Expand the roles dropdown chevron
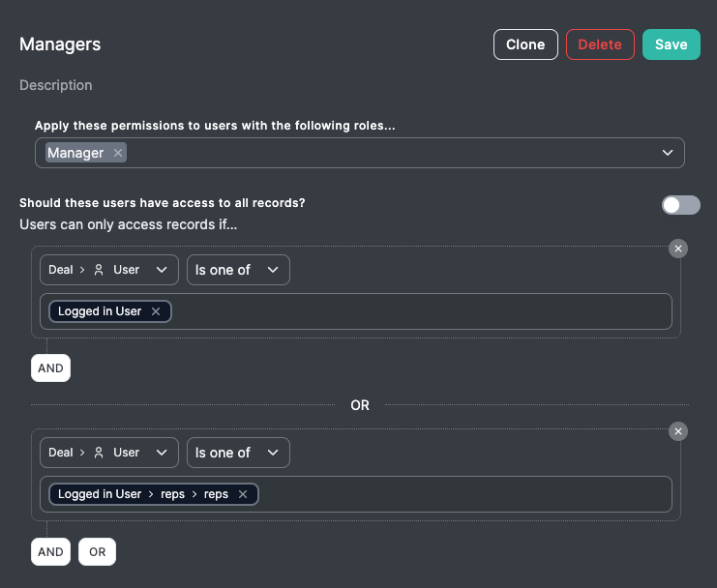The height and width of the screenshot is (588, 717). (x=668, y=153)
